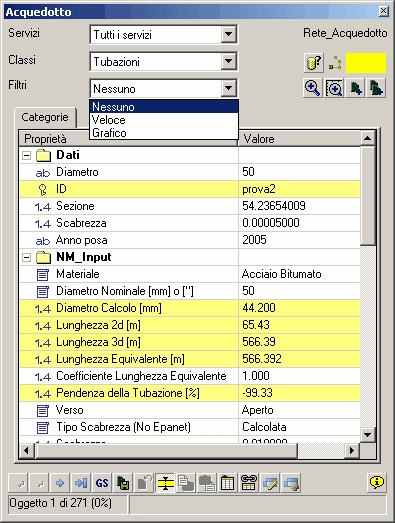This screenshot has width=395, height=523.
Task: Click the polyline network nodes icon
Action: click(x=335, y=63)
